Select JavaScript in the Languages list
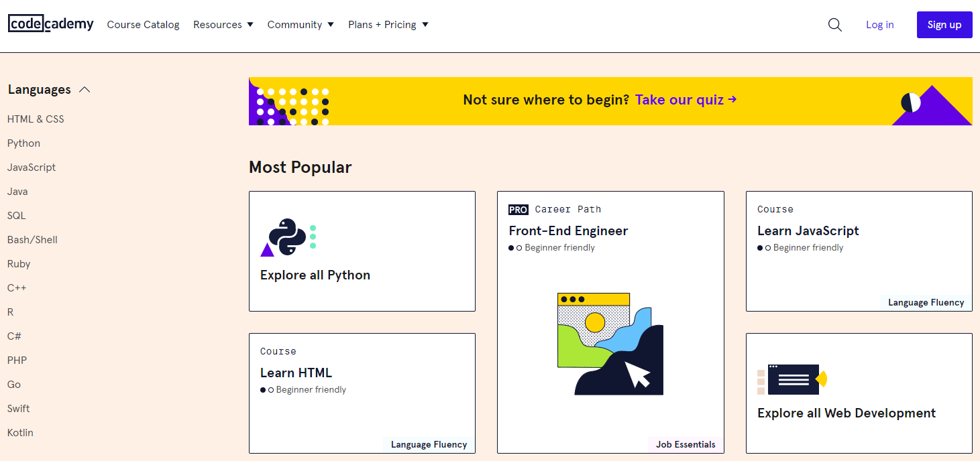Viewport: 980px width, 461px height. coord(32,168)
